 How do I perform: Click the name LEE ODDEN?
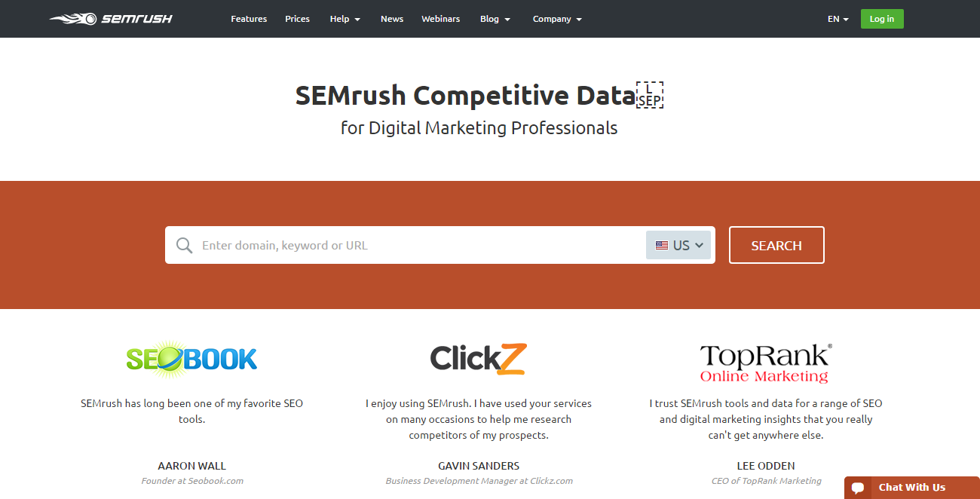click(x=766, y=466)
